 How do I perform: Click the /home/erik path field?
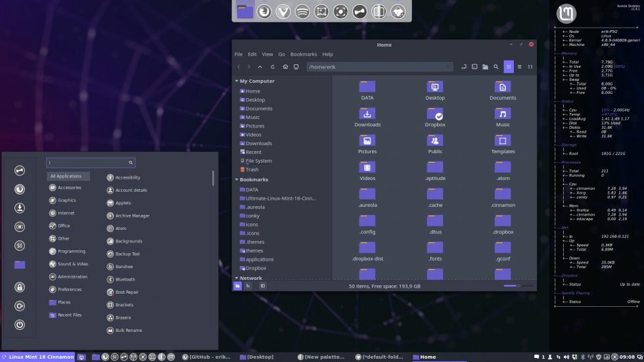pos(380,66)
